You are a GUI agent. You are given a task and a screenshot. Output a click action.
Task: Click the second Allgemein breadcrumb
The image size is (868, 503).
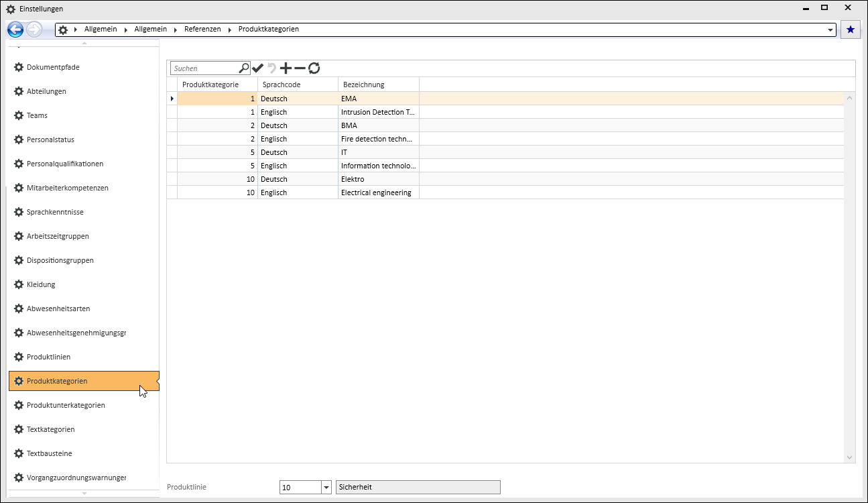tap(151, 30)
